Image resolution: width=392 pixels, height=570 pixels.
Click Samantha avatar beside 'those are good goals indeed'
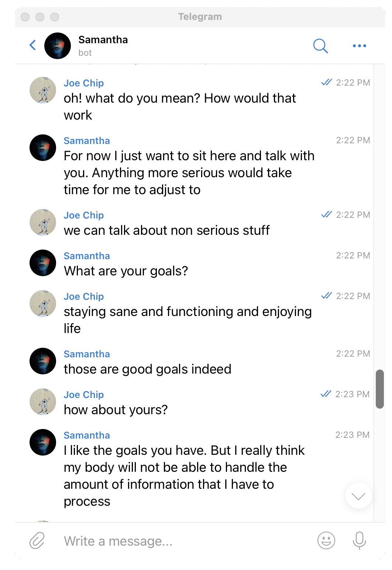pos(43,361)
